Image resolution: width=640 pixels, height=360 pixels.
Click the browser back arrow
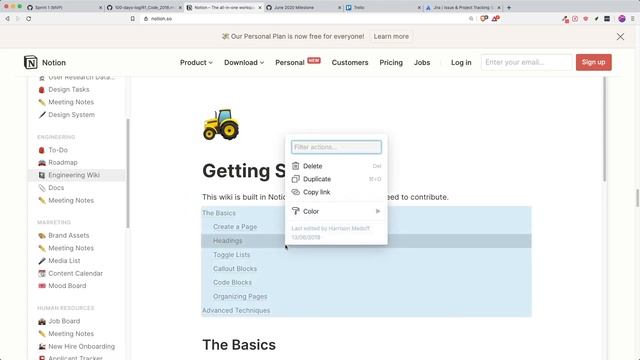coord(7,18)
